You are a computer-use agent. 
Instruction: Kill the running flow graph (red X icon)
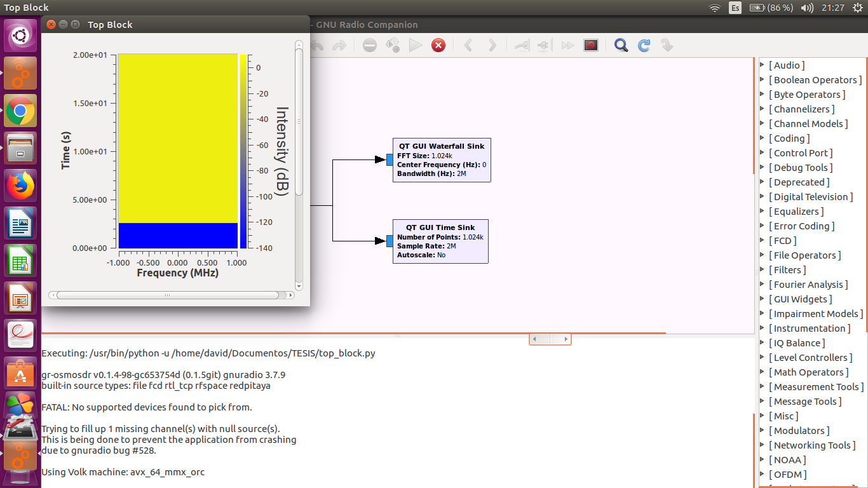pyautogui.click(x=438, y=45)
